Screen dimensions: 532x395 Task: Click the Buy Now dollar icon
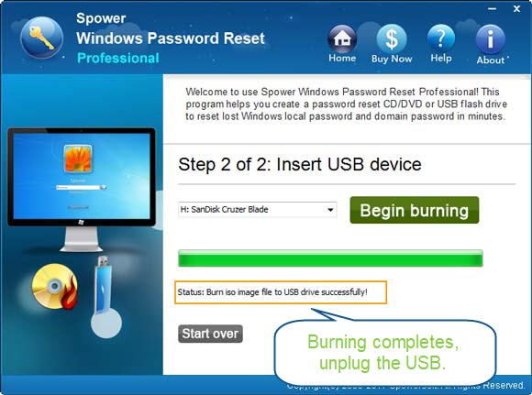pos(392,38)
